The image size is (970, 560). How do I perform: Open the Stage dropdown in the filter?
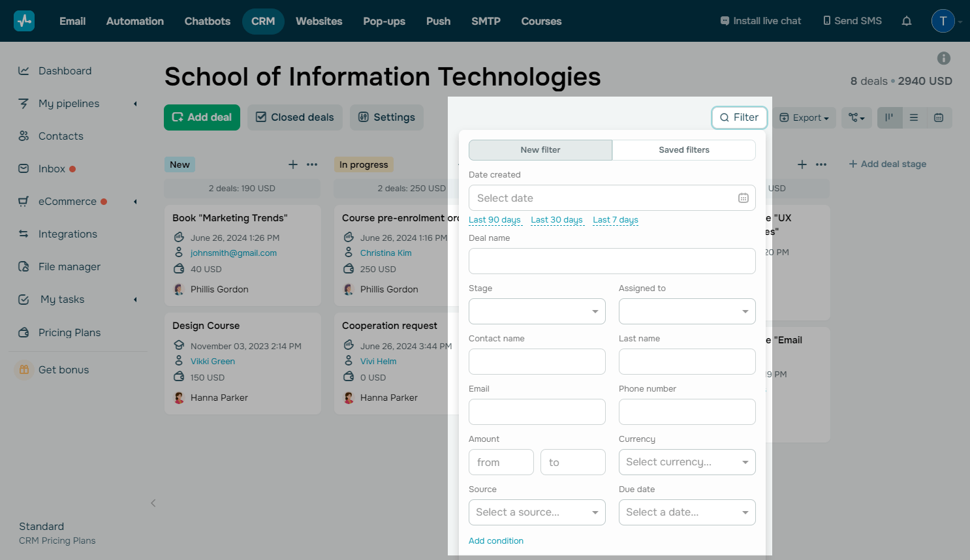coord(537,311)
